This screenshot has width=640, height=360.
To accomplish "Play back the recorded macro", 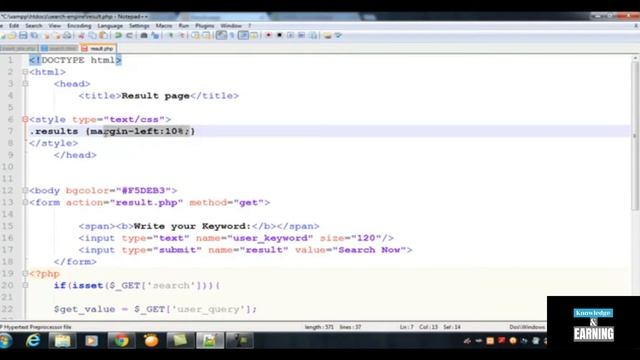I will pyautogui.click(x=290, y=36).
